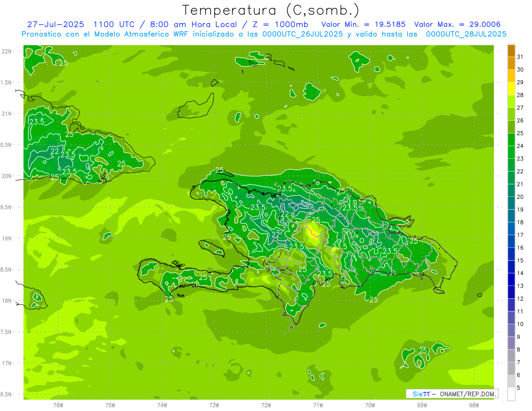The image size is (532, 411).
Task: Select the "Valor Min. = 19.5185" value
Action: (x=364, y=24)
